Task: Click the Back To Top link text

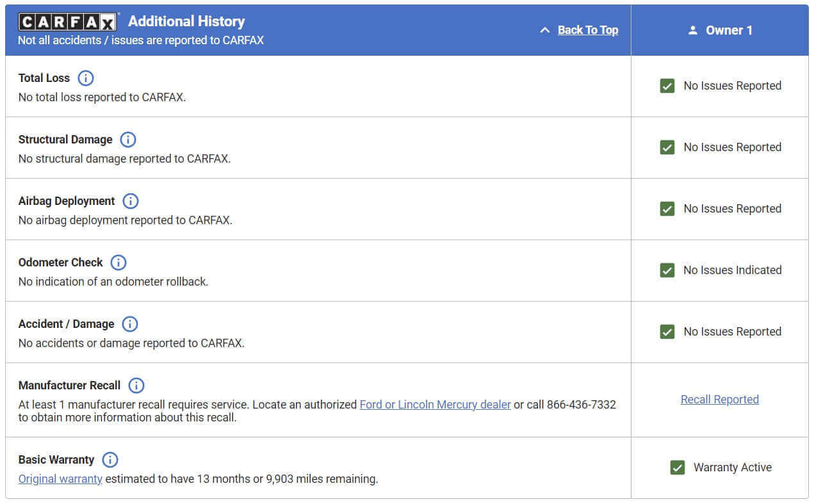Action: (587, 29)
